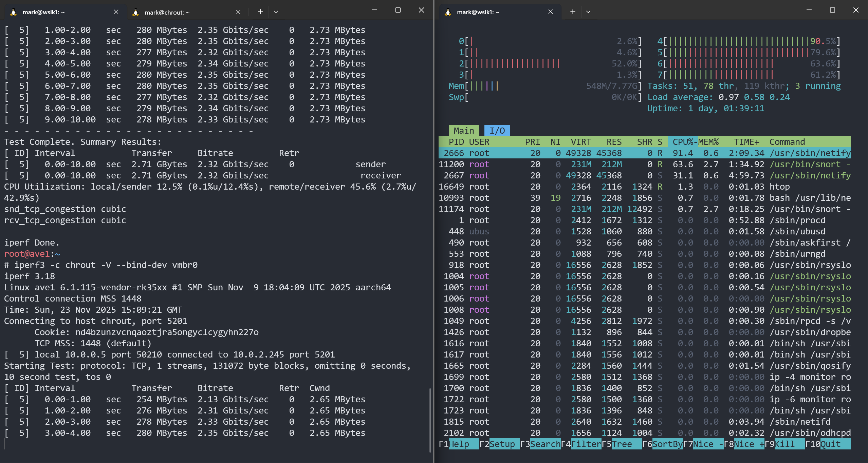
Task: Switch to htop I/O tab
Action: click(x=497, y=131)
